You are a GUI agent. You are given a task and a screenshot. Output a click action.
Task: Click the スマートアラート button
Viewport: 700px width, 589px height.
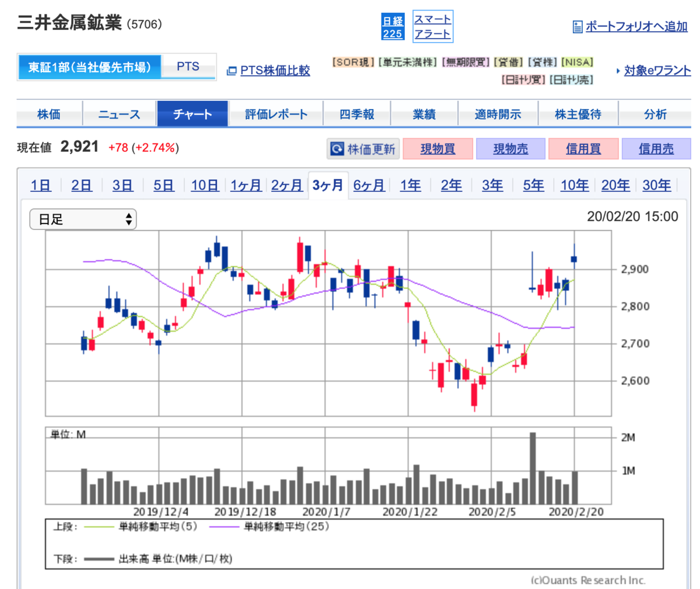pyautogui.click(x=432, y=27)
